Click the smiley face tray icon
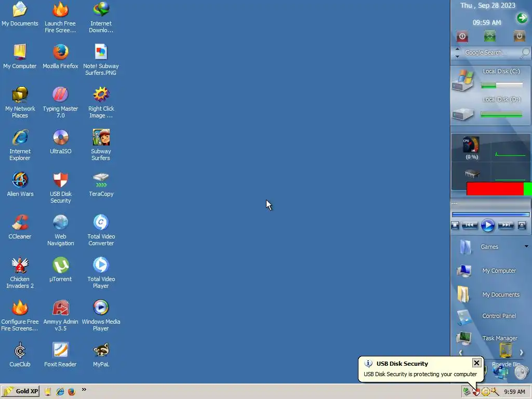Screen dimensions: 532x399 [486, 392]
